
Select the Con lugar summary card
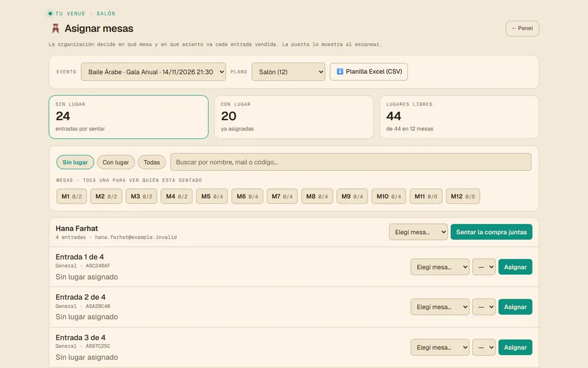(x=294, y=117)
